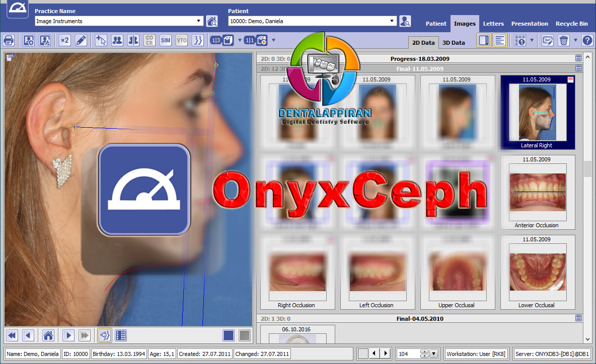The image size is (596, 364).
Task: Select the Anterior Occlusion thumbnail
Action: tap(538, 193)
